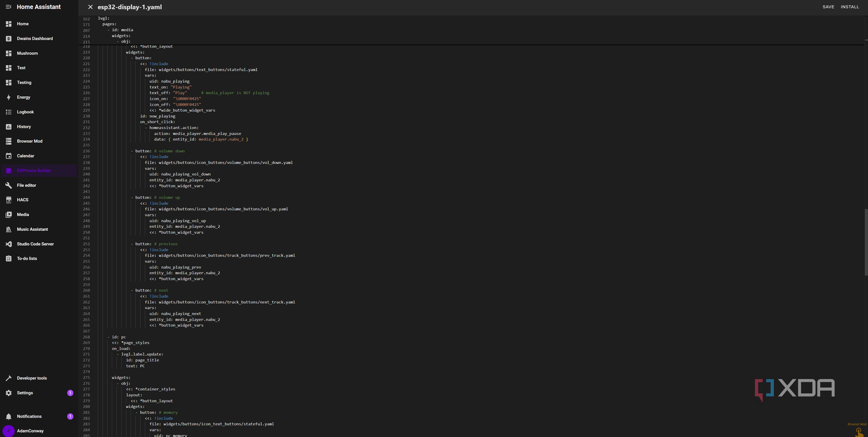Select ESPHome Builder sidebar item
The image size is (868, 437).
39,171
